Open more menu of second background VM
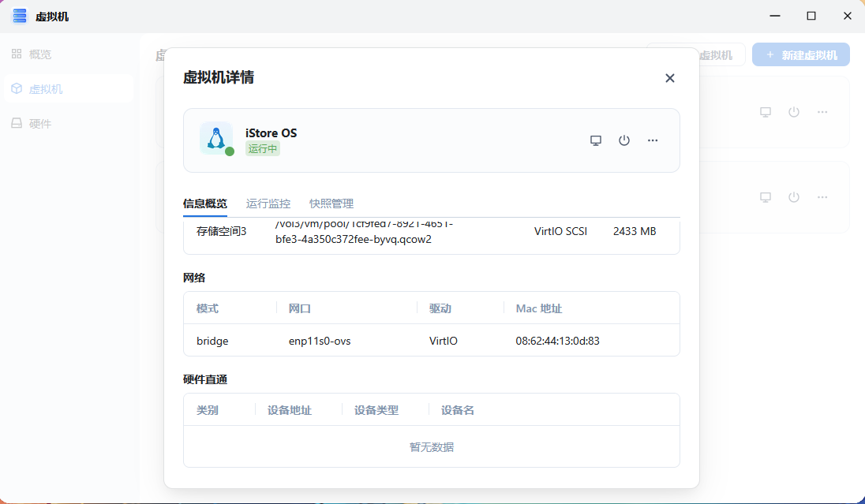 pos(822,197)
